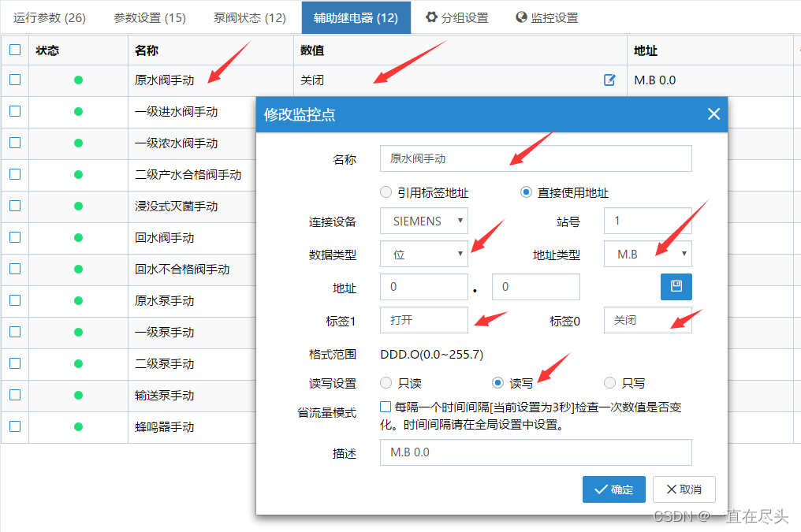Enable the 省流量模式 checkbox

click(386, 407)
